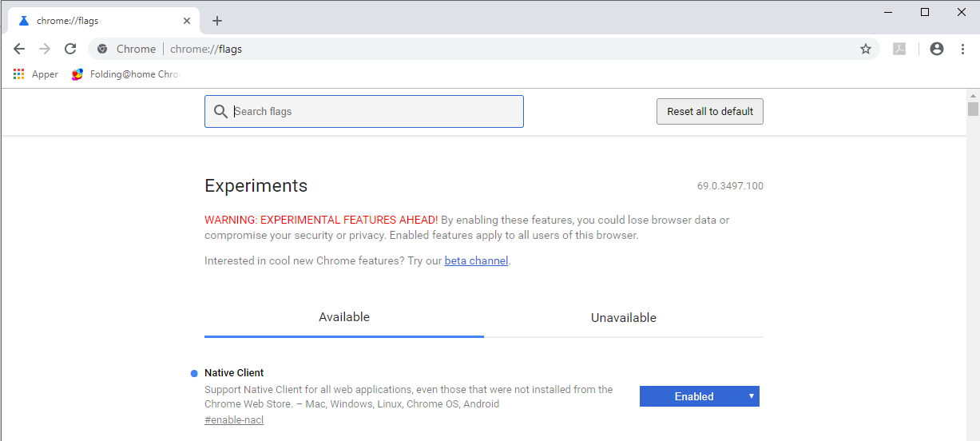980x441 pixels.
Task: Reload the chrome://flags page
Action: click(x=70, y=49)
